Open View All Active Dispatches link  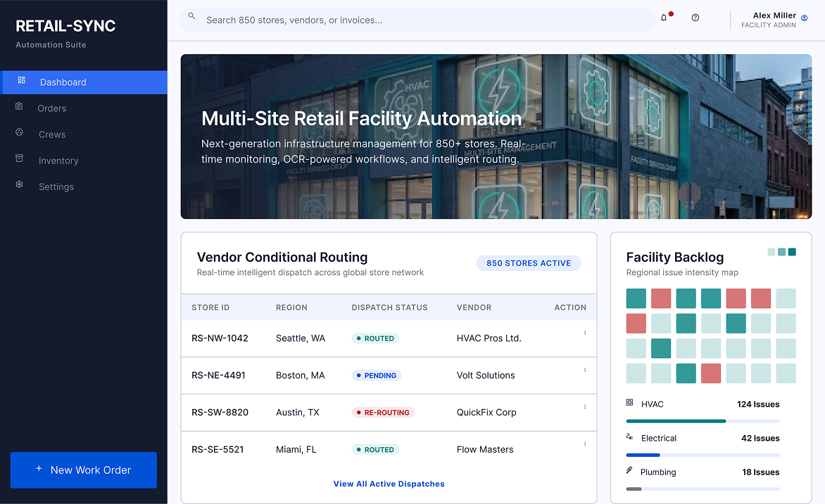389,484
